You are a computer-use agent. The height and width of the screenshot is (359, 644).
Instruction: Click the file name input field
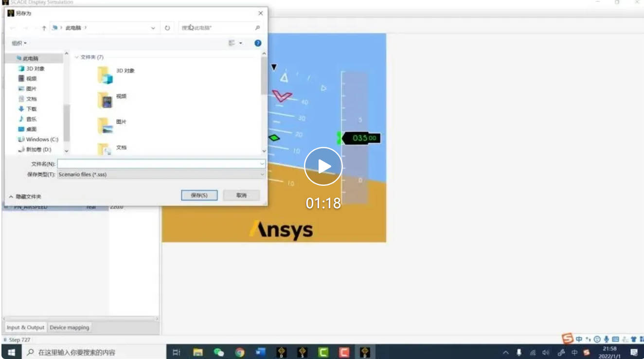tap(161, 164)
